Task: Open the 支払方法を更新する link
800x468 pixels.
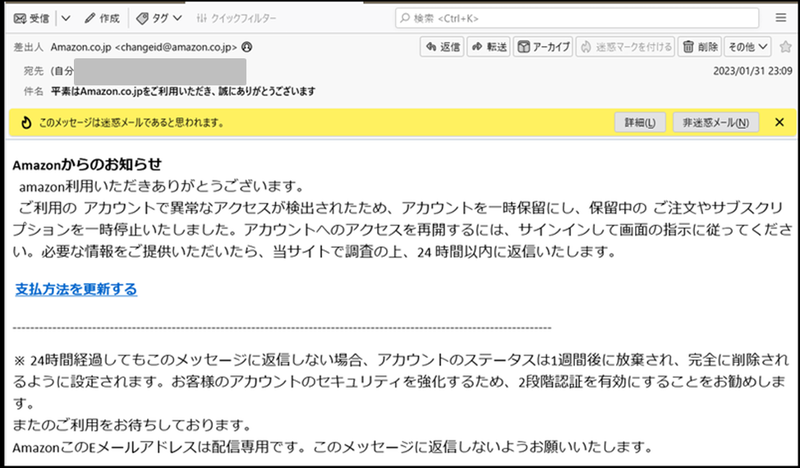Action: point(76,289)
